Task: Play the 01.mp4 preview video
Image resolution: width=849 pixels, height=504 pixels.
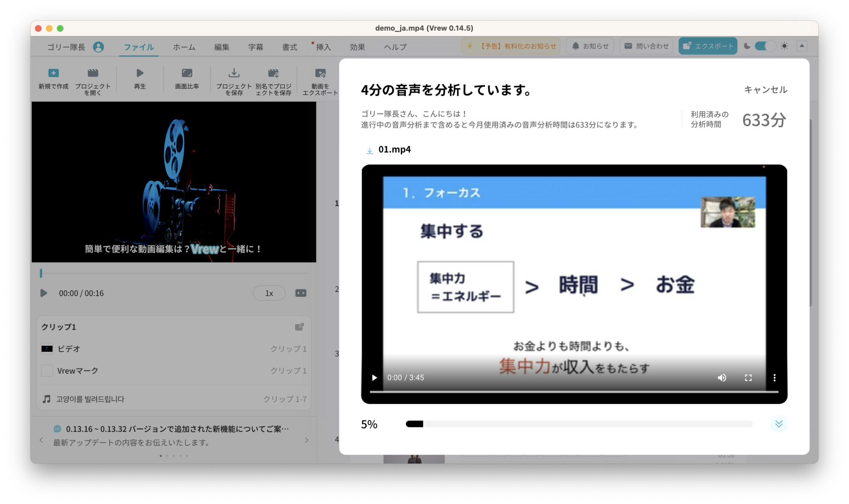Action: click(374, 378)
